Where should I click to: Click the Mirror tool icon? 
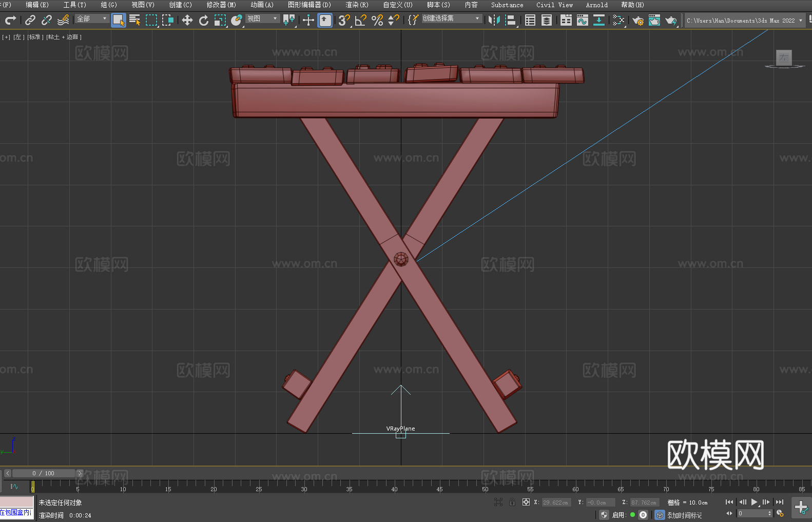494,20
